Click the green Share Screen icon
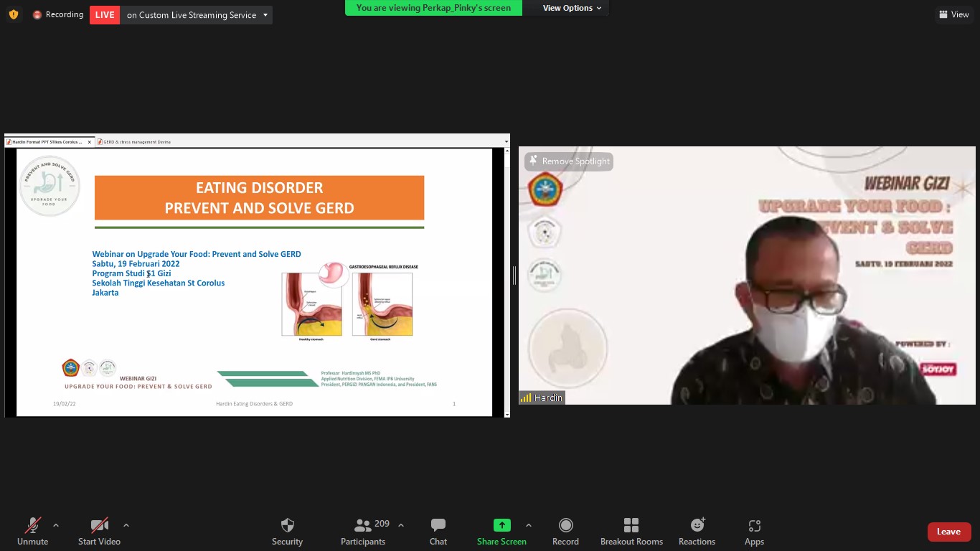The image size is (980, 551). [x=501, y=525]
